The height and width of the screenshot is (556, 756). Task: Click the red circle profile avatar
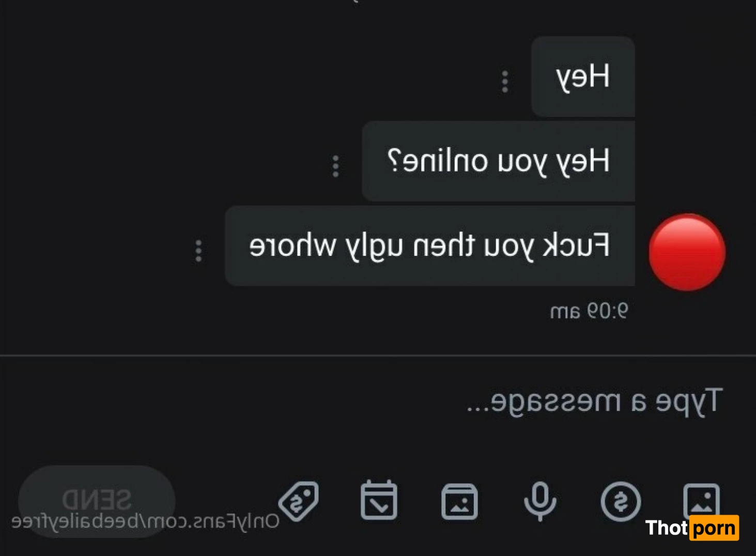(687, 252)
